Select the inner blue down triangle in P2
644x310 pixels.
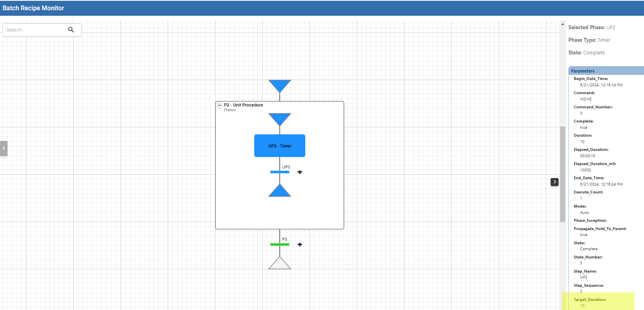click(280, 118)
